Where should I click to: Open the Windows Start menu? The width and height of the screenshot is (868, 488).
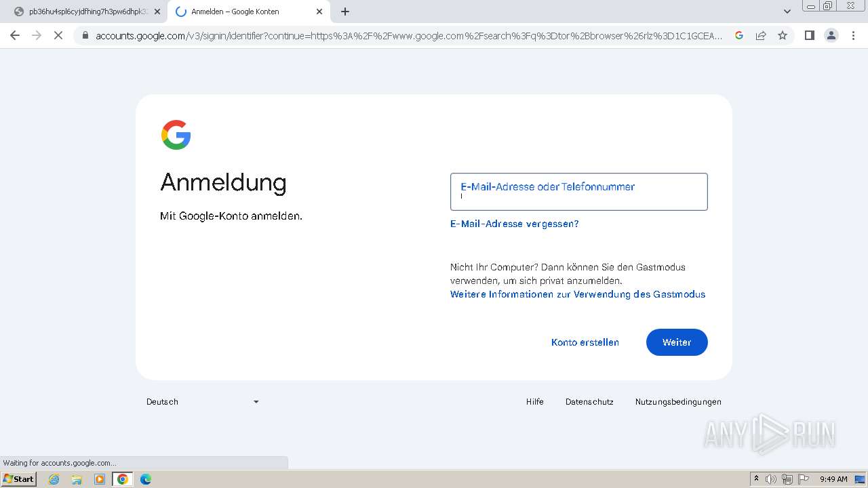[19, 479]
